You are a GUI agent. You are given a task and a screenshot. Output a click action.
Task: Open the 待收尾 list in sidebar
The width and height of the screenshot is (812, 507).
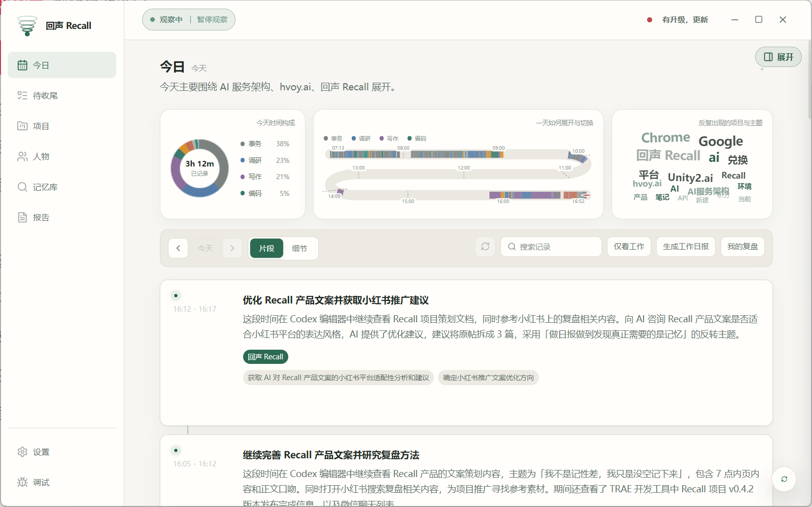tap(62, 95)
